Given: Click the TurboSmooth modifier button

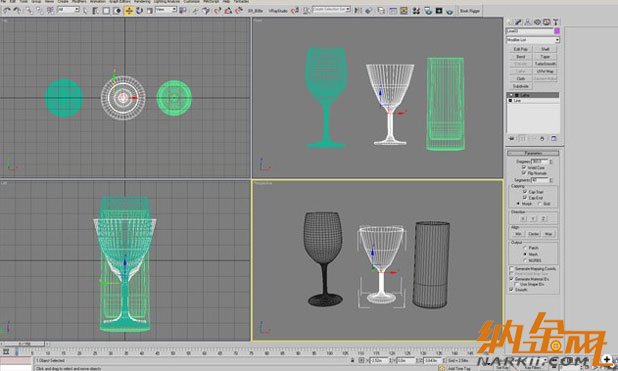Looking at the screenshot, I should click(x=545, y=64).
